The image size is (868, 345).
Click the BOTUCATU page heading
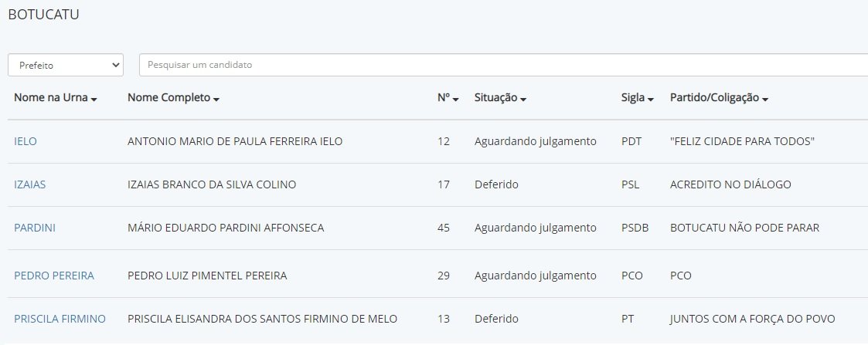[43, 14]
